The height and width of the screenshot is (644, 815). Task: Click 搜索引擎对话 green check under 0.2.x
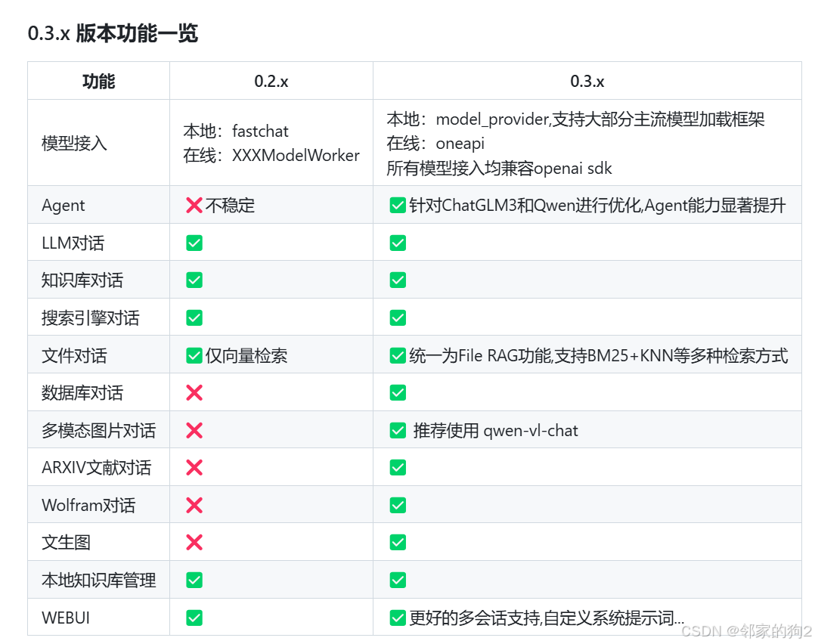194,317
